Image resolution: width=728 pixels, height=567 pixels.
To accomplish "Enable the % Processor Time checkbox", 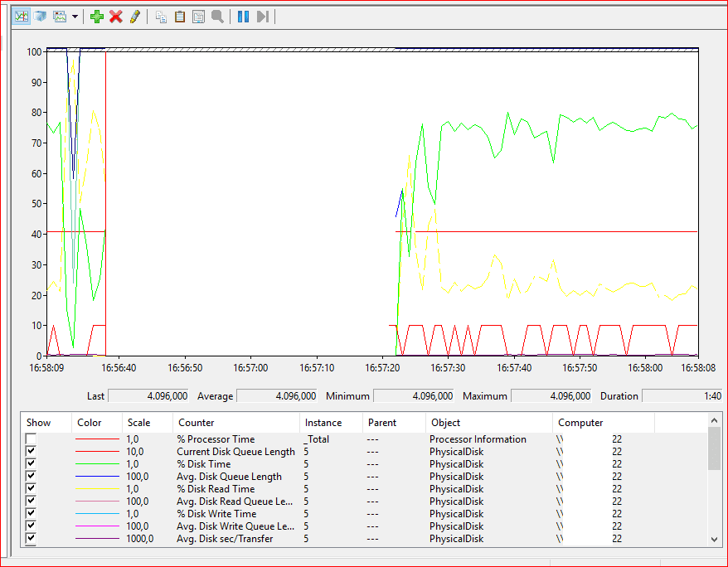I will click(32, 439).
